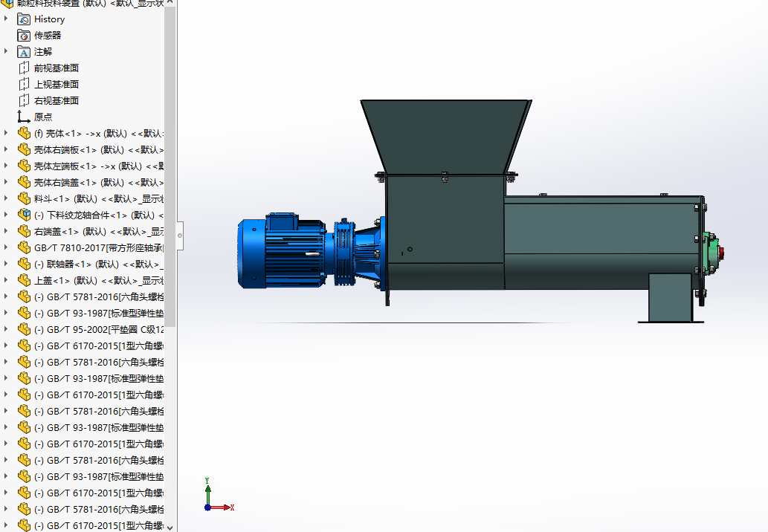Click the History folder icon
The width and height of the screenshot is (768, 532).
pyautogui.click(x=24, y=19)
